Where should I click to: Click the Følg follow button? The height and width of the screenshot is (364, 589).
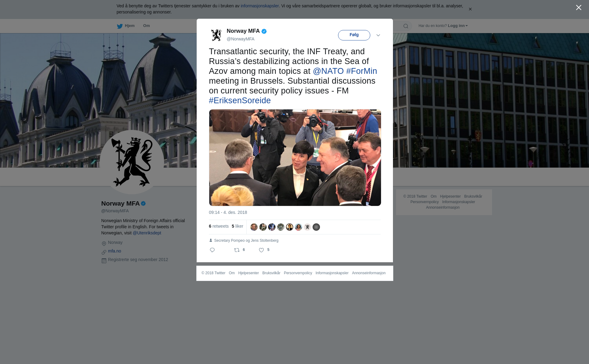pyautogui.click(x=354, y=35)
